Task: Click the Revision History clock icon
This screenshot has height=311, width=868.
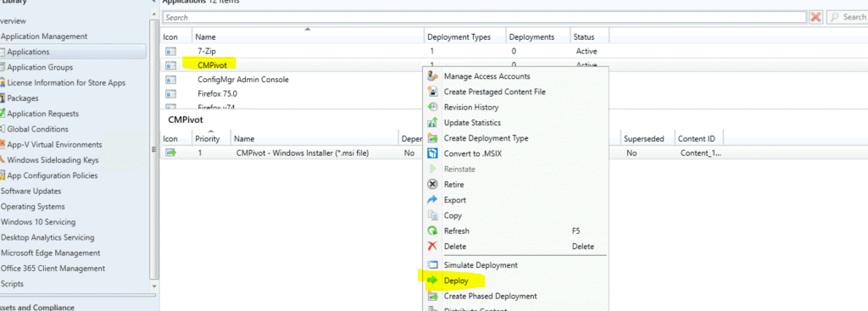Action: click(433, 108)
